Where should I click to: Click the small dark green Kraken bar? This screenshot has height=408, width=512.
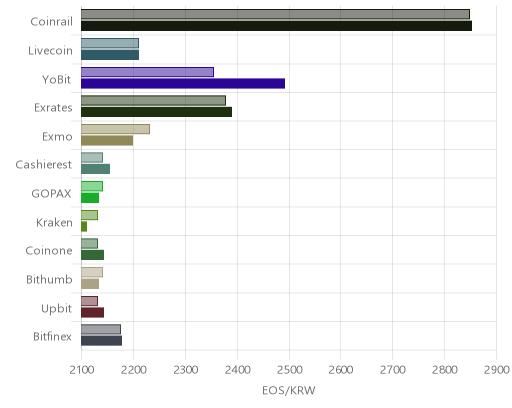pos(84,227)
